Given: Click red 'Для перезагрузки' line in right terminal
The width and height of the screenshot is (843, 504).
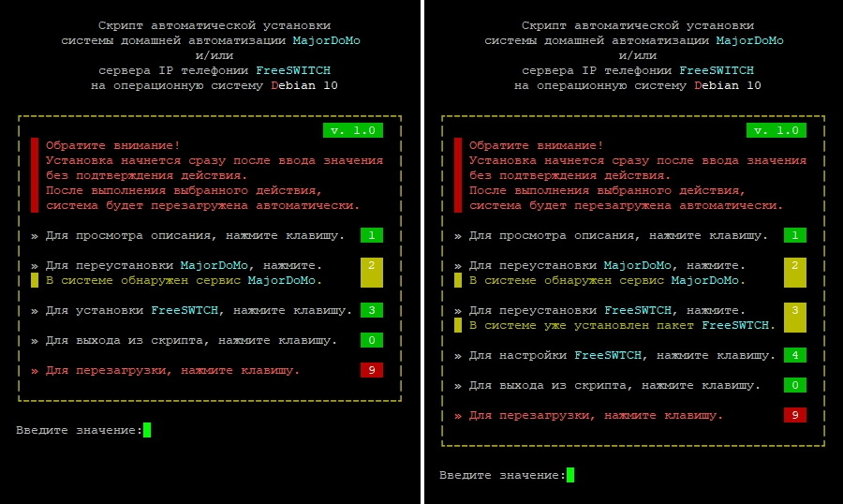Looking at the screenshot, I should pos(589,416).
